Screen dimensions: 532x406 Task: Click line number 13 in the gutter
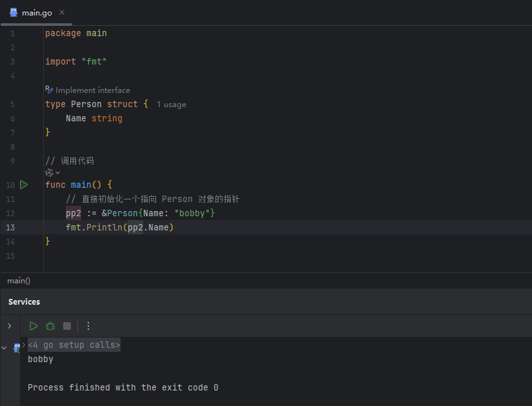pos(10,228)
